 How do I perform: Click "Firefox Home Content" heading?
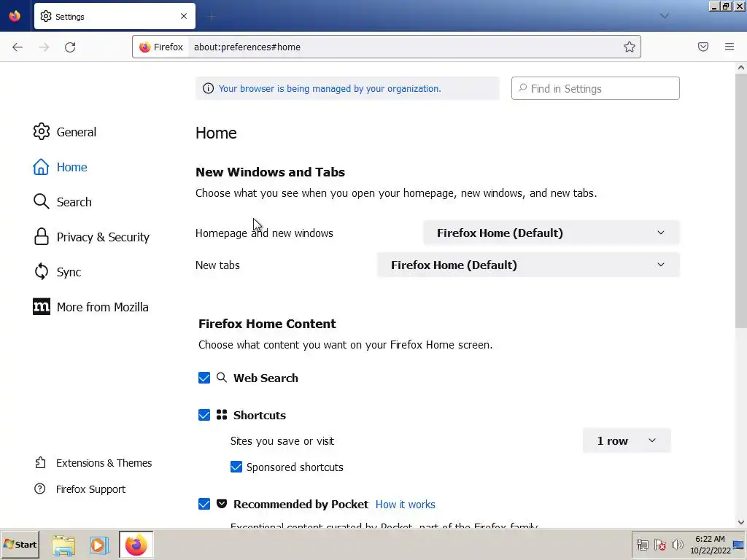tap(267, 324)
